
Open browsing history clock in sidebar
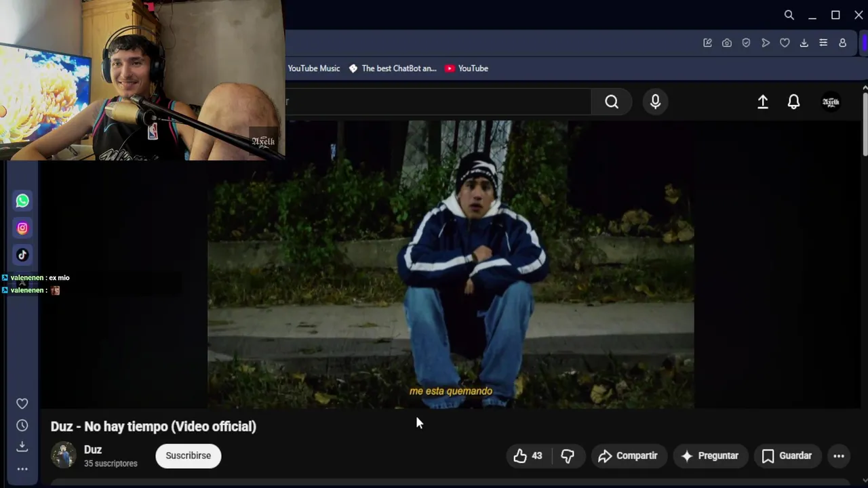click(22, 425)
